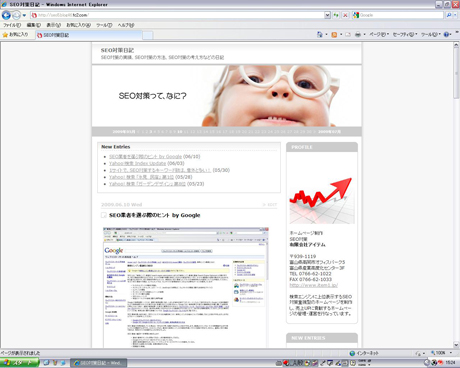Click the Read Mail envelope icon
This screenshot has width=460, height=368.
348,34
